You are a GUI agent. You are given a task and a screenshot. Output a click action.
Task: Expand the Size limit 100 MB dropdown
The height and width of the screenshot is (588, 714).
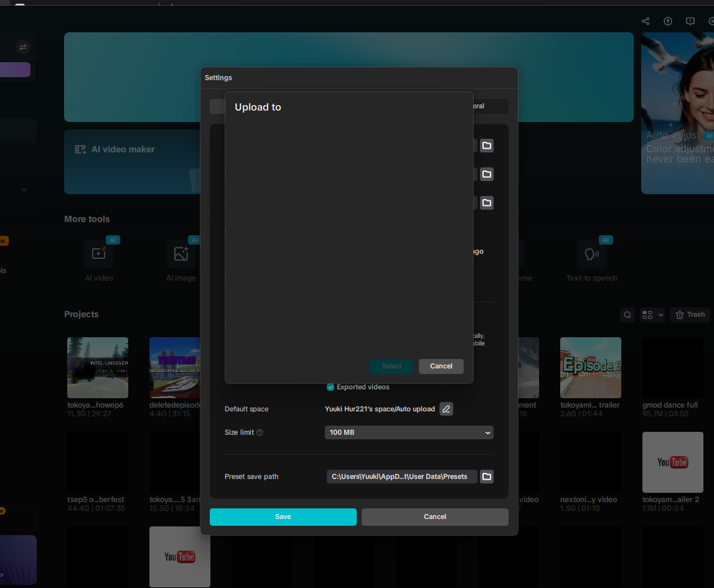click(x=409, y=432)
